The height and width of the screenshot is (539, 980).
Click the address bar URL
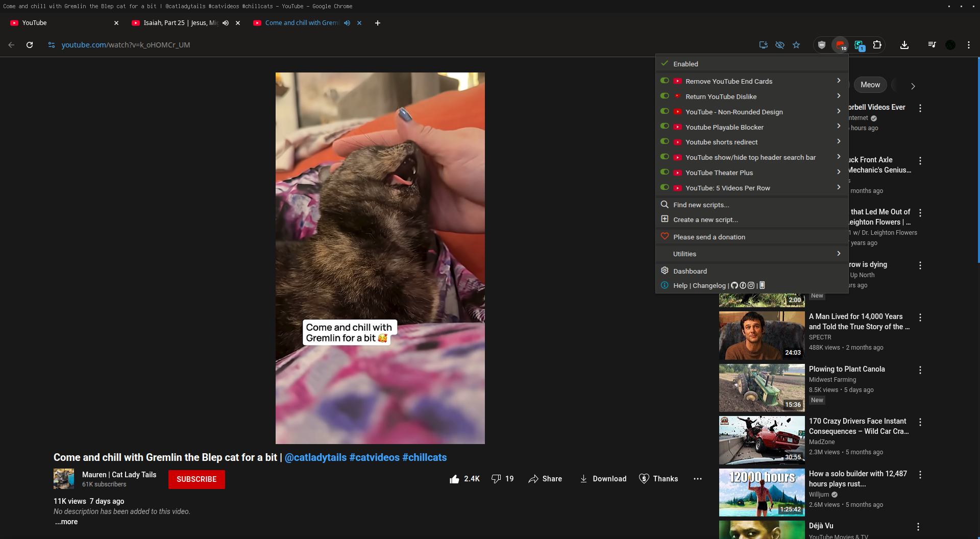coord(126,45)
